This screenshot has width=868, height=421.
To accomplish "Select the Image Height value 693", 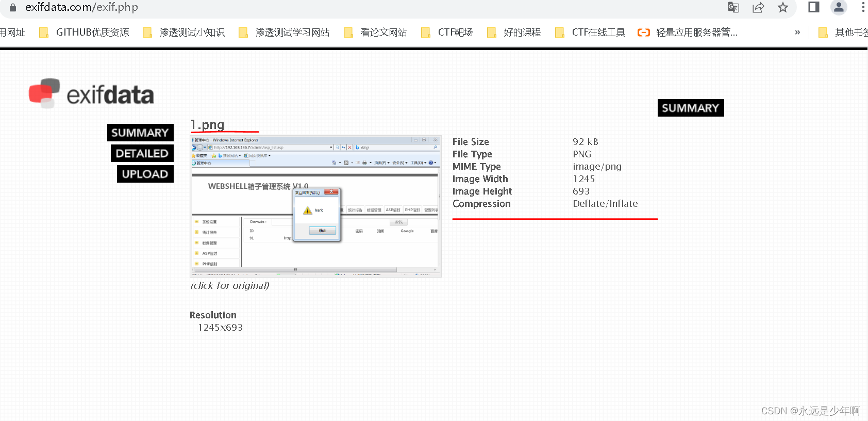I will click(581, 191).
